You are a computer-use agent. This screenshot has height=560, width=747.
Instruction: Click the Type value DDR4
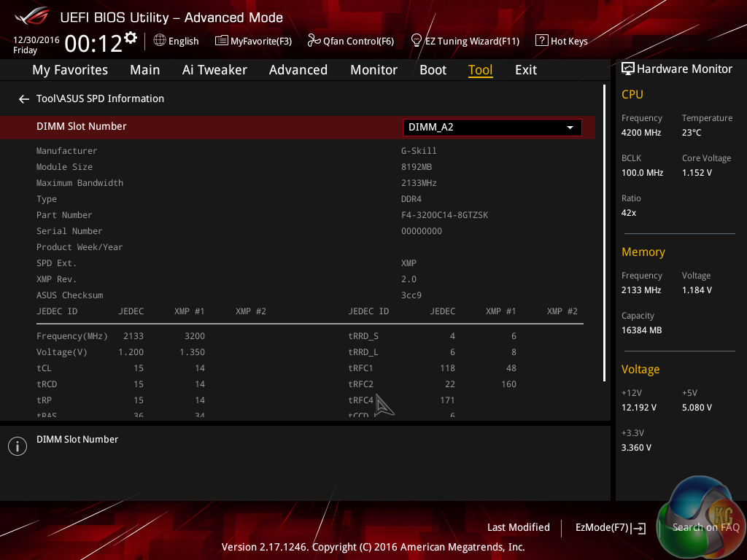(411, 199)
